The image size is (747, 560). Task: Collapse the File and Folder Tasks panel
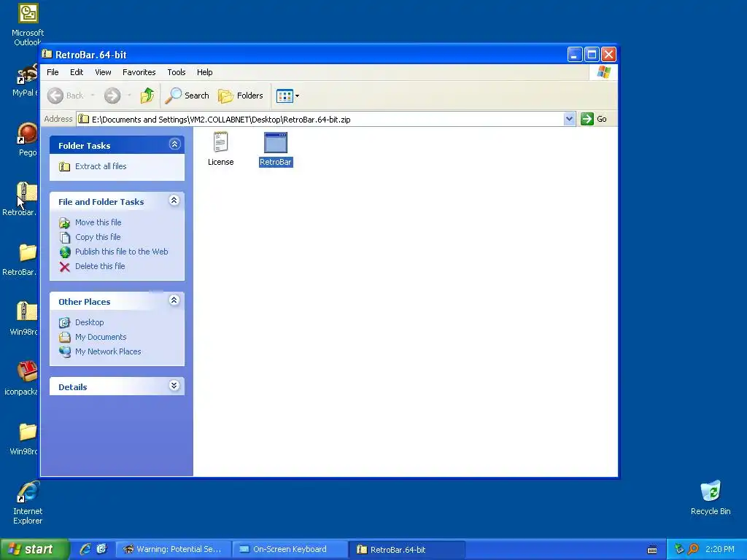point(174,201)
